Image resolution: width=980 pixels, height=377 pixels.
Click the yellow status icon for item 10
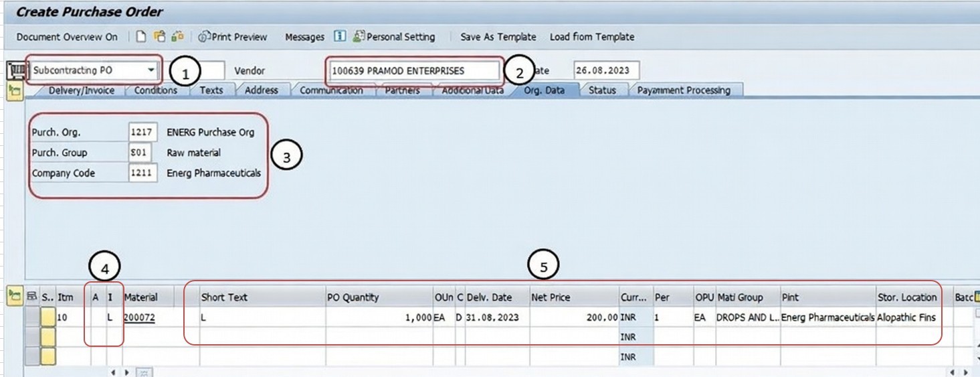click(x=47, y=317)
